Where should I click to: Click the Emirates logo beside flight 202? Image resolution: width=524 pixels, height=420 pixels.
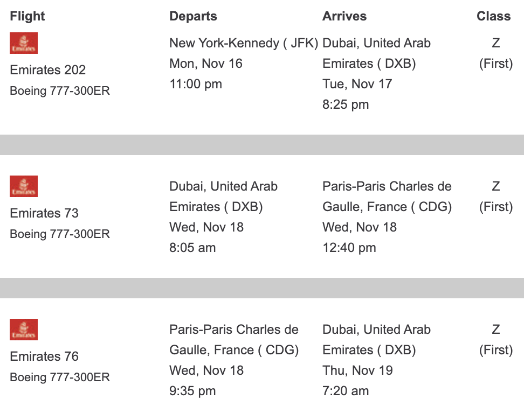(x=24, y=43)
